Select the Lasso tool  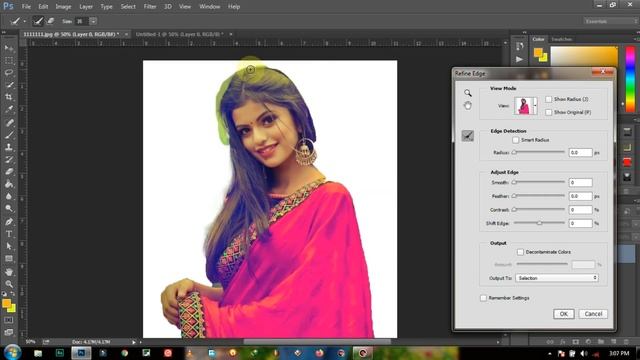pos(9,73)
